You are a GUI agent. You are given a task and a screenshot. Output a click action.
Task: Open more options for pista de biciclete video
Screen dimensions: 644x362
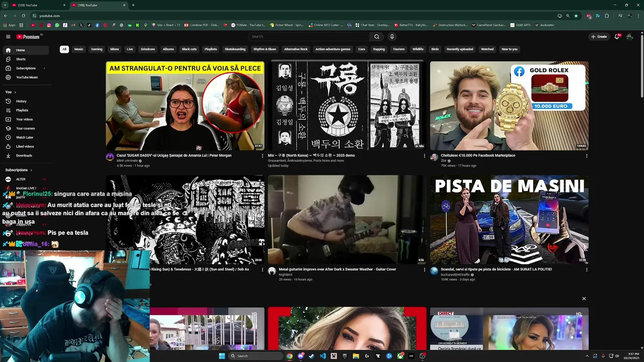click(x=586, y=269)
